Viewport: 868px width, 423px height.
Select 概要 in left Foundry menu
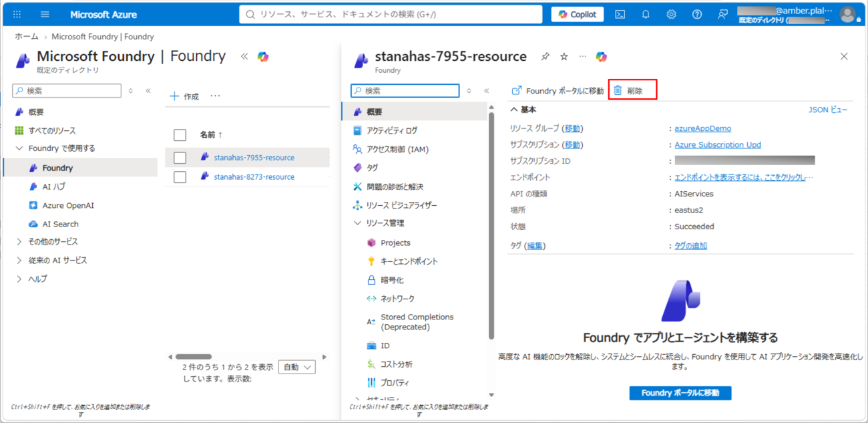tap(36, 112)
